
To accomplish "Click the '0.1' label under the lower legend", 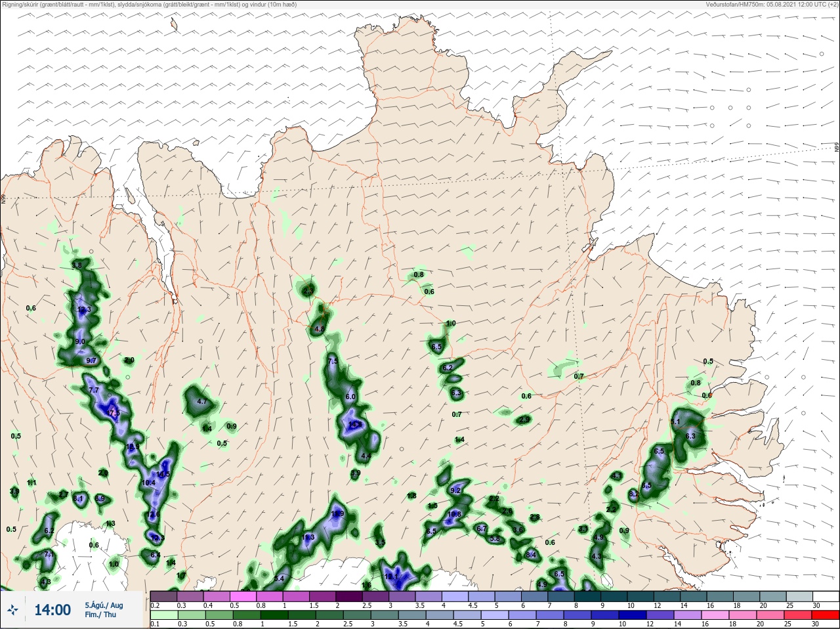I will (155, 624).
